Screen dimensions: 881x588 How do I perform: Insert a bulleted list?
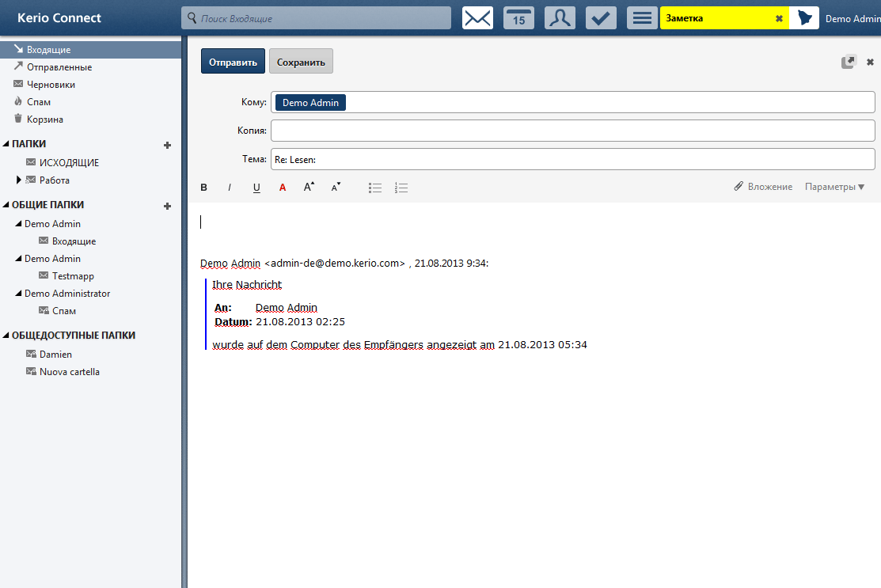(x=374, y=188)
